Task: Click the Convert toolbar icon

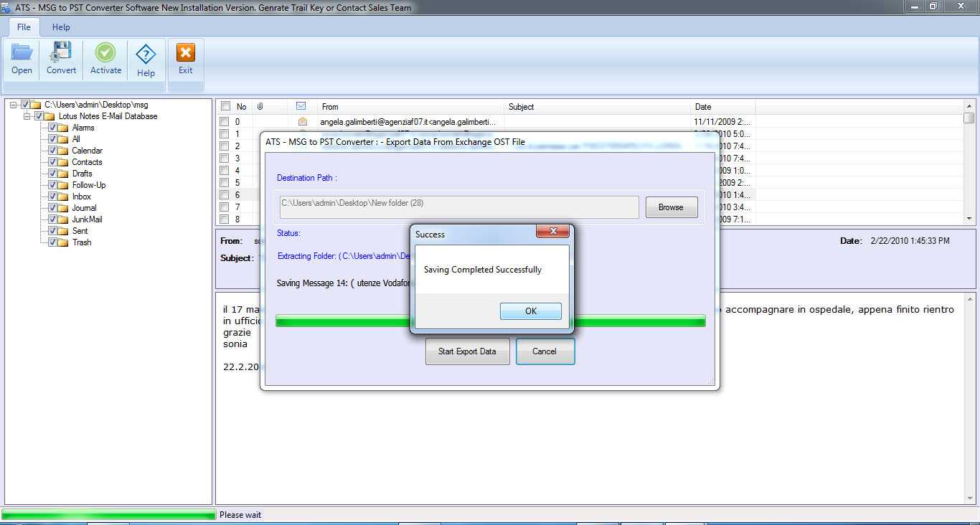Action: pyautogui.click(x=61, y=52)
